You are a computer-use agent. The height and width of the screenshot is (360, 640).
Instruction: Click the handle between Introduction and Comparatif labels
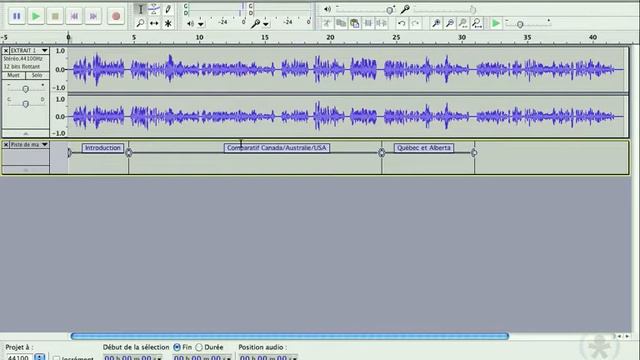tap(129, 153)
